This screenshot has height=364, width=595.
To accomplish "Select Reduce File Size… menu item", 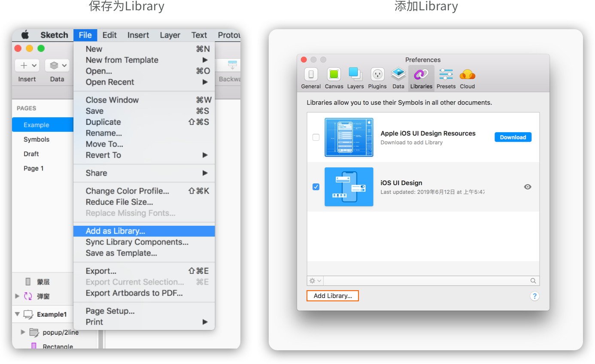I will point(144,202).
